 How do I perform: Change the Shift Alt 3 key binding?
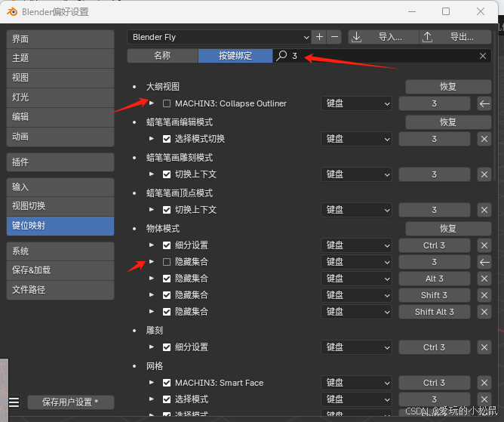[x=435, y=312]
